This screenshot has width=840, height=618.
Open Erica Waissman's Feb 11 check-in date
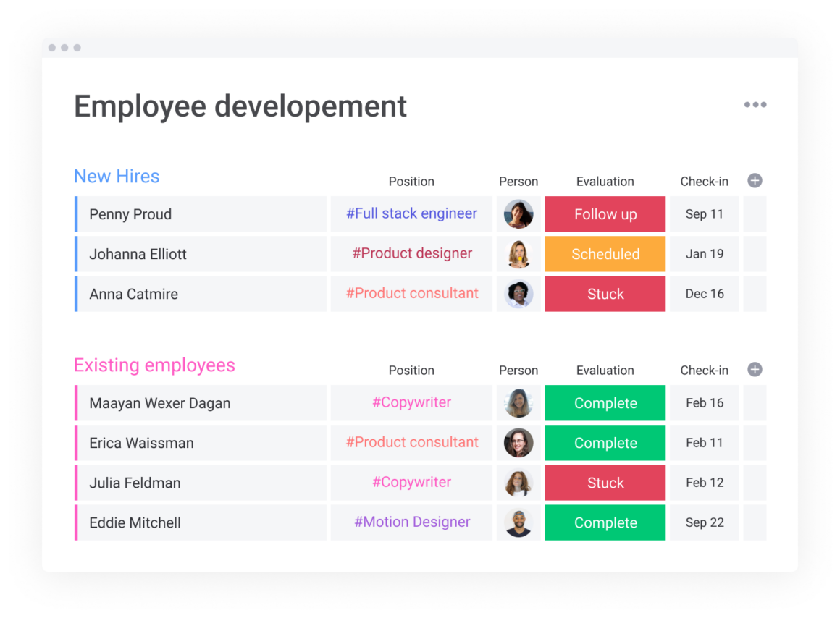pyautogui.click(x=704, y=443)
